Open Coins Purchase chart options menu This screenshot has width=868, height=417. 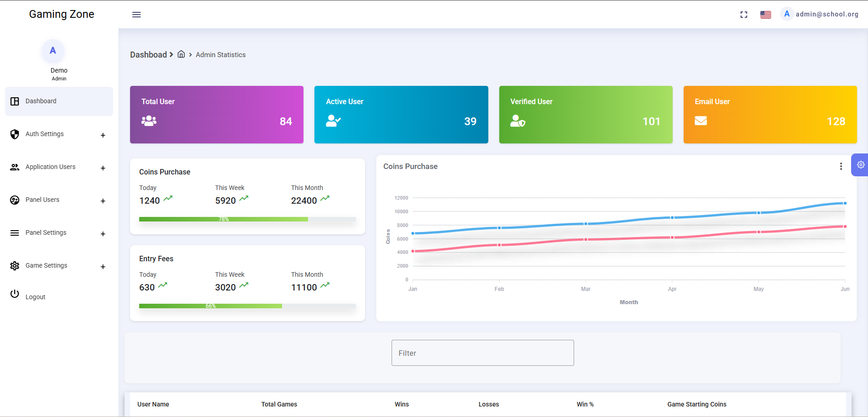coord(841,166)
